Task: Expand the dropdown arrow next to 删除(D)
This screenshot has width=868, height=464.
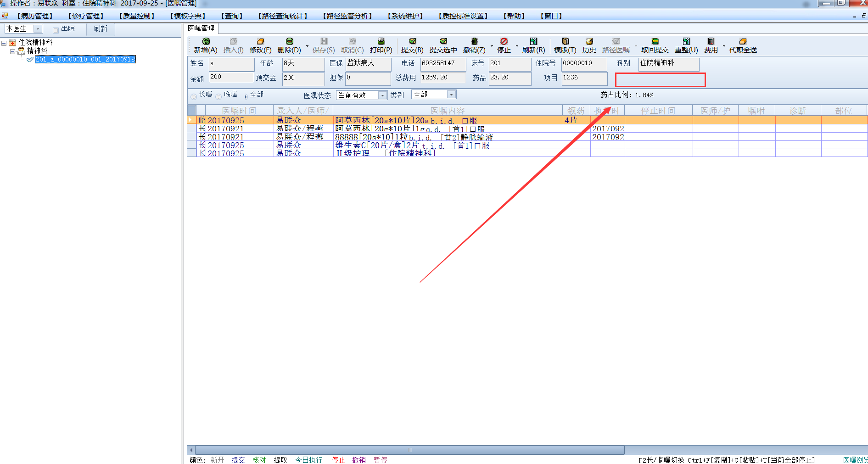Action: (x=307, y=46)
